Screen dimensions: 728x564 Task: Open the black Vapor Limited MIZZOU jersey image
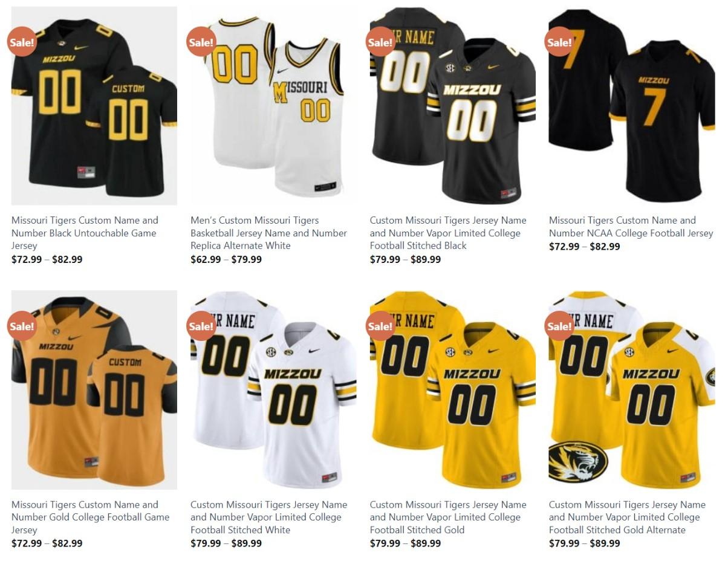click(453, 106)
